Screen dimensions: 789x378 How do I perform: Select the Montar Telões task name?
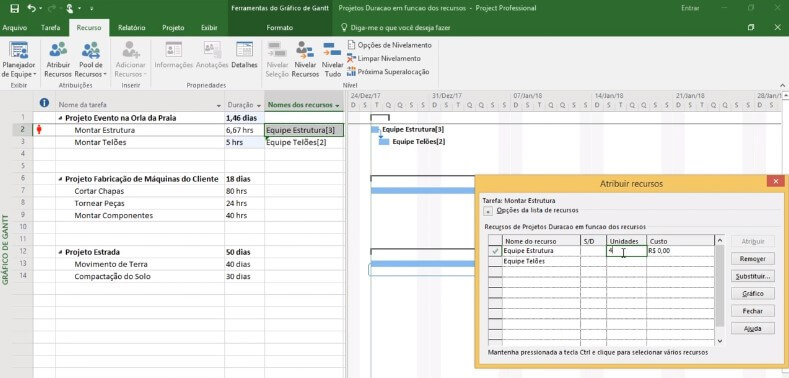coord(100,142)
